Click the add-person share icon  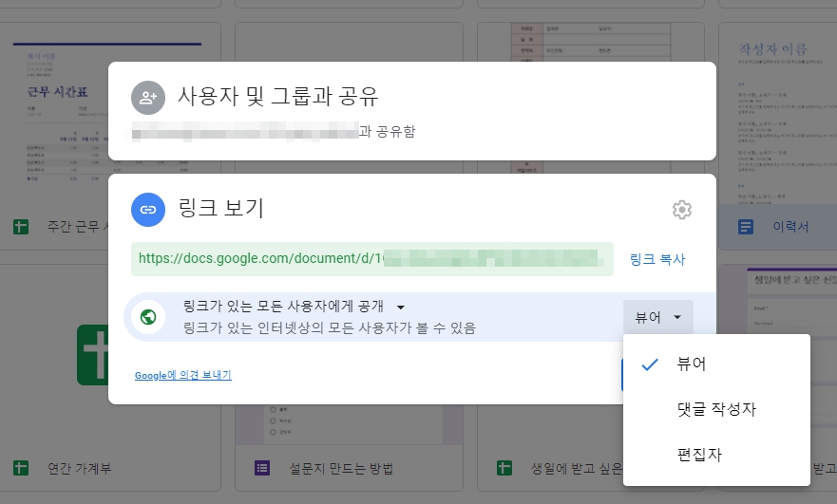coord(148,98)
